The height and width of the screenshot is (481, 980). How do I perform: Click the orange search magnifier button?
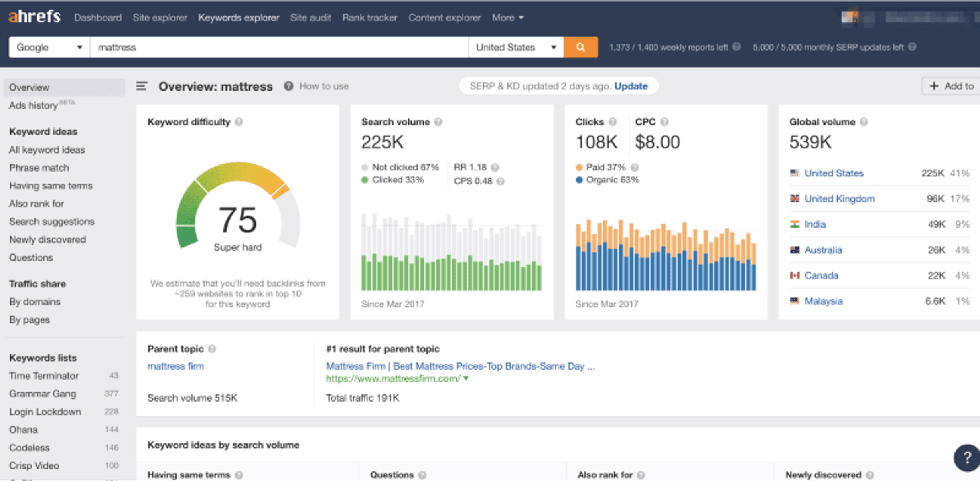[x=580, y=47]
